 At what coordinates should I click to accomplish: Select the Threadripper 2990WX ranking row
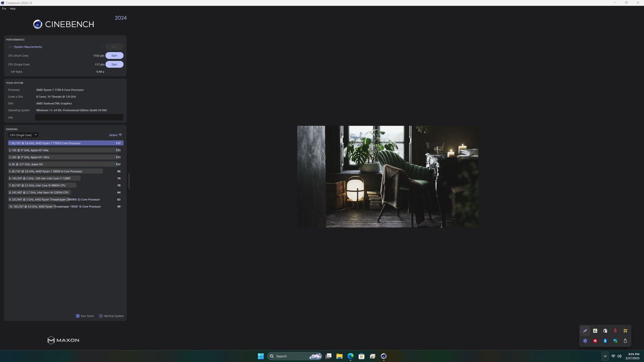click(x=66, y=199)
